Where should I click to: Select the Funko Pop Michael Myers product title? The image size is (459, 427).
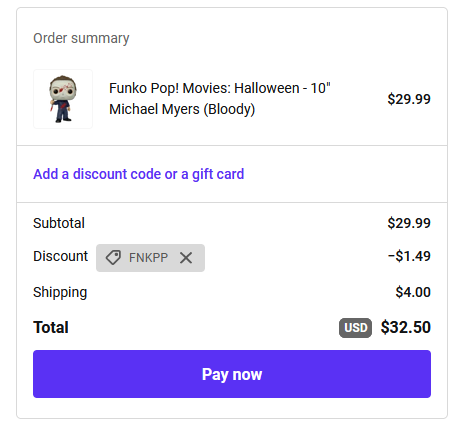tap(220, 99)
